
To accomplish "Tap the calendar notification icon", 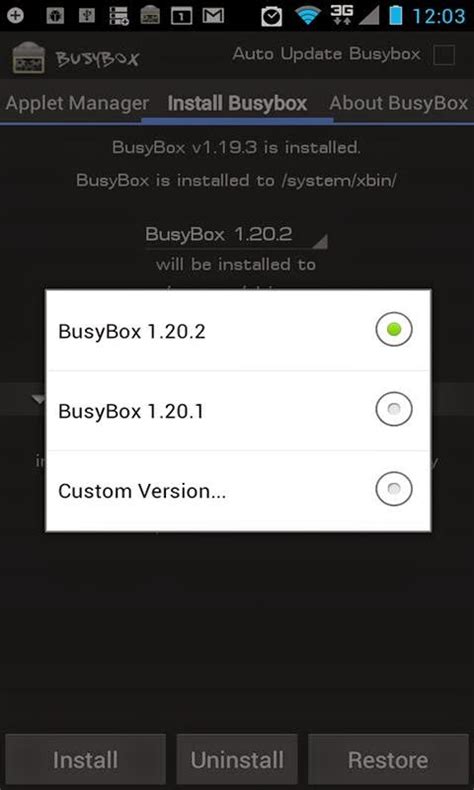I will [182, 17].
